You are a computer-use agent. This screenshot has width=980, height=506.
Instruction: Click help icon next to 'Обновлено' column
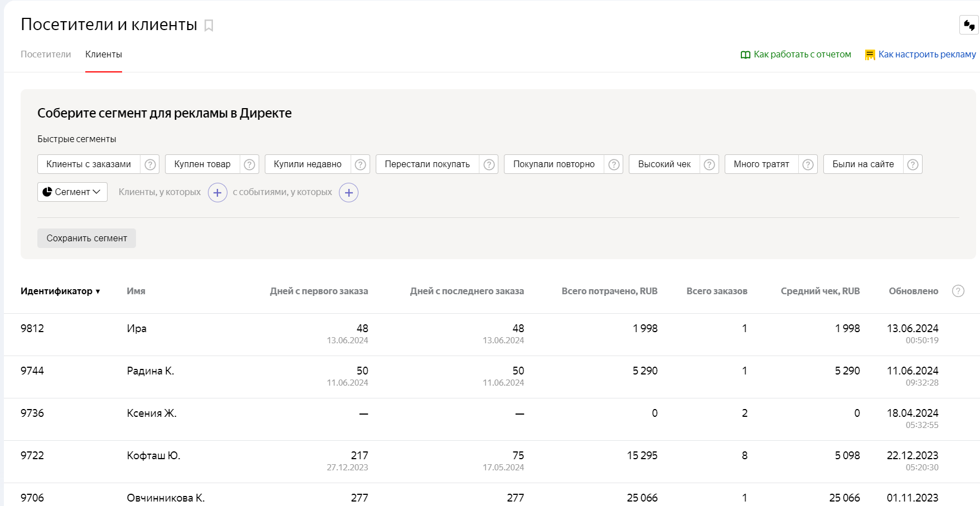[958, 291]
